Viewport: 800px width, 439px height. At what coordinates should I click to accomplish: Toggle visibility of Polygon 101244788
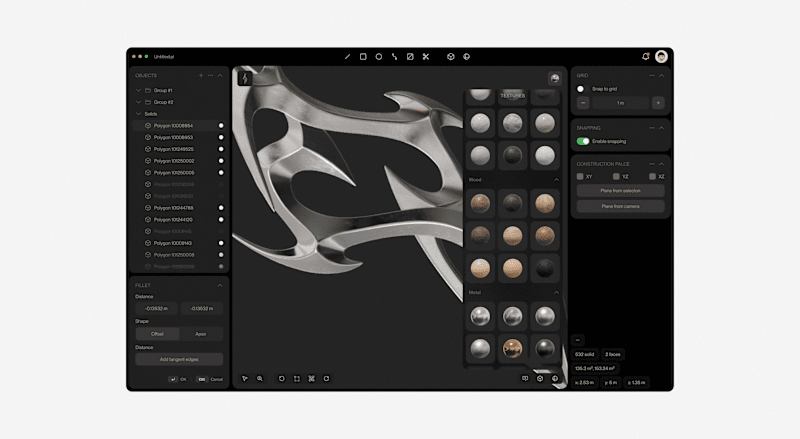[x=221, y=208]
